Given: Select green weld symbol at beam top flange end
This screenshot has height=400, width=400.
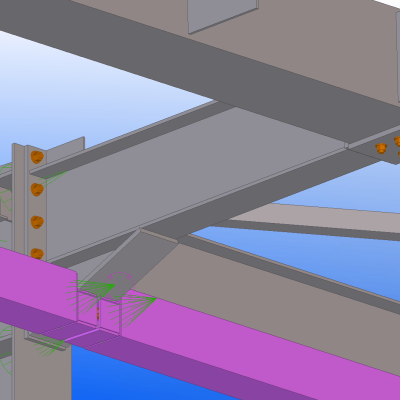Looking at the screenshot, I should [53, 177].
